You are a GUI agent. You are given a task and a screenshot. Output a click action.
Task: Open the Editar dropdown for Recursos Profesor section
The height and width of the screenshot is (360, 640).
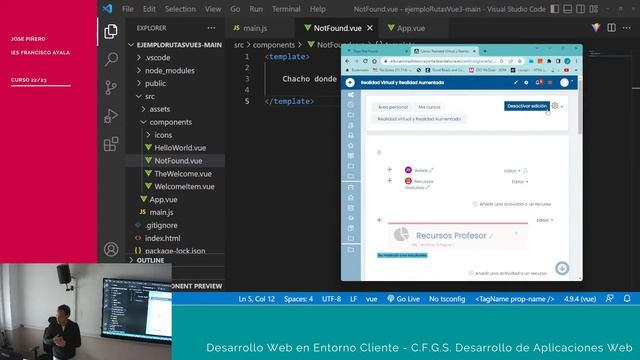point(544,220)
